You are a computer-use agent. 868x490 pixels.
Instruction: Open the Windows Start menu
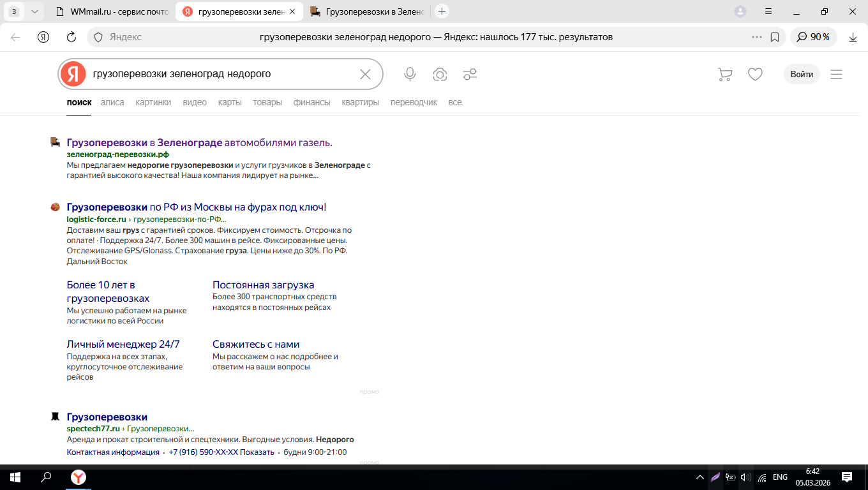click(15, 477)
